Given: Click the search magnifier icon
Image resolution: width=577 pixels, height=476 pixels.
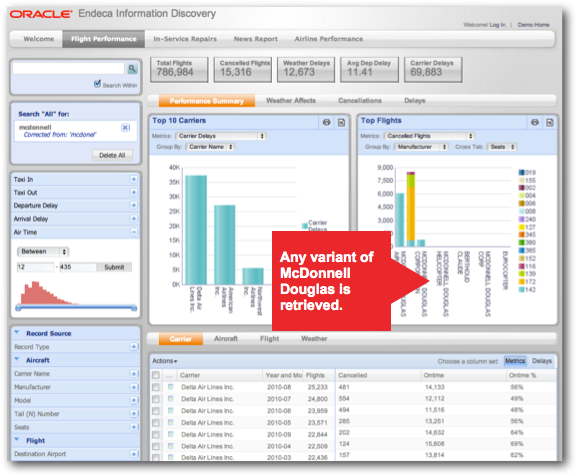Looking at the screenshot, I should [132, 68].
